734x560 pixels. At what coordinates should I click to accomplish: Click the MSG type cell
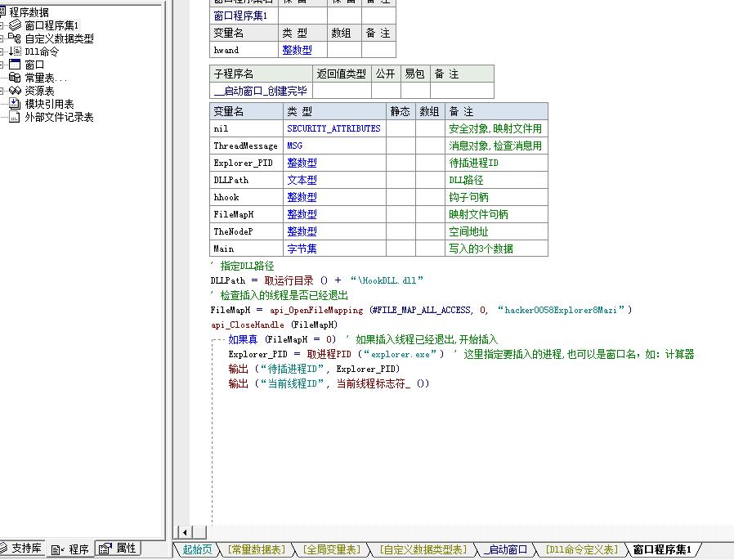click(x=334, y=146)
